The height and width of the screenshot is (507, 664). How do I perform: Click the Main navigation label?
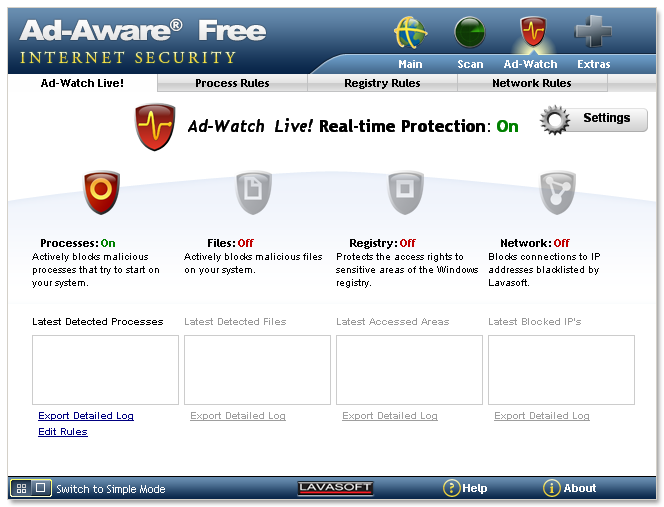pyautogui.click(x=410, y=64)
